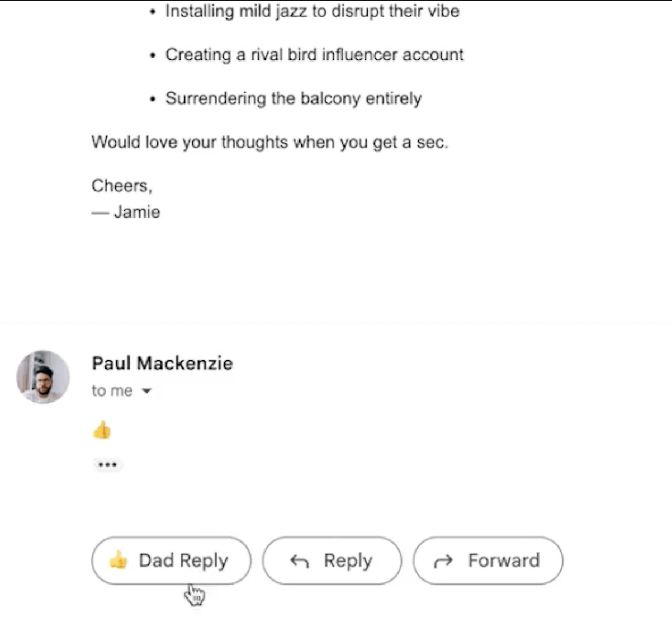672x622 pixels.
Task: Click the sender name Paul Mackenzie
Action: click(162, 363)
